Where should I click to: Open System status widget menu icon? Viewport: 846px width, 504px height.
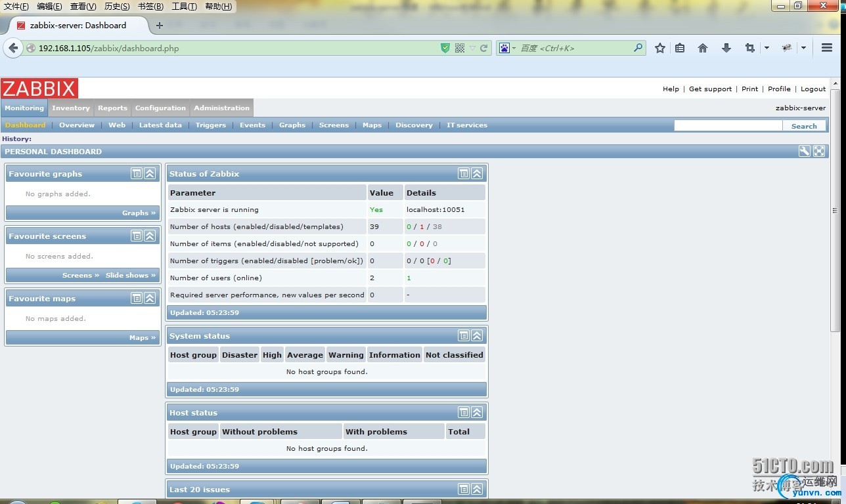(x=464, y=335)
